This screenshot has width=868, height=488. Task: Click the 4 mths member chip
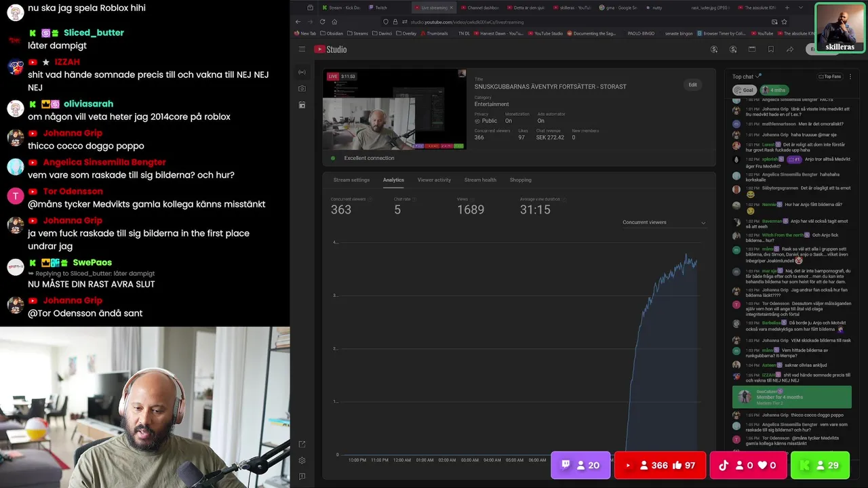click(x=774, y=89)
